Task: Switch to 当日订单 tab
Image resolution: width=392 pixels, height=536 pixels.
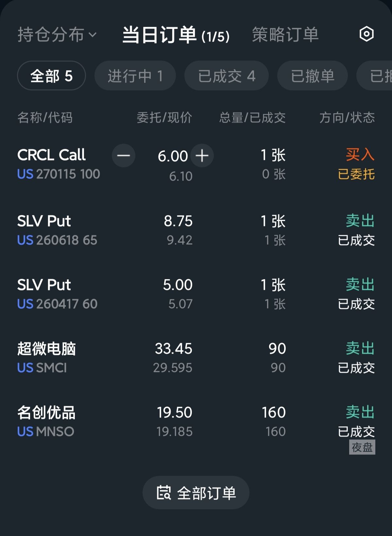Action: [176, 35]
